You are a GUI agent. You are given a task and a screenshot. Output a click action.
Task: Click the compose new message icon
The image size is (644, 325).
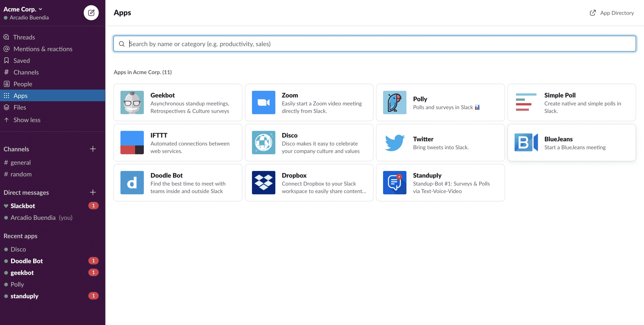[91, 12]
